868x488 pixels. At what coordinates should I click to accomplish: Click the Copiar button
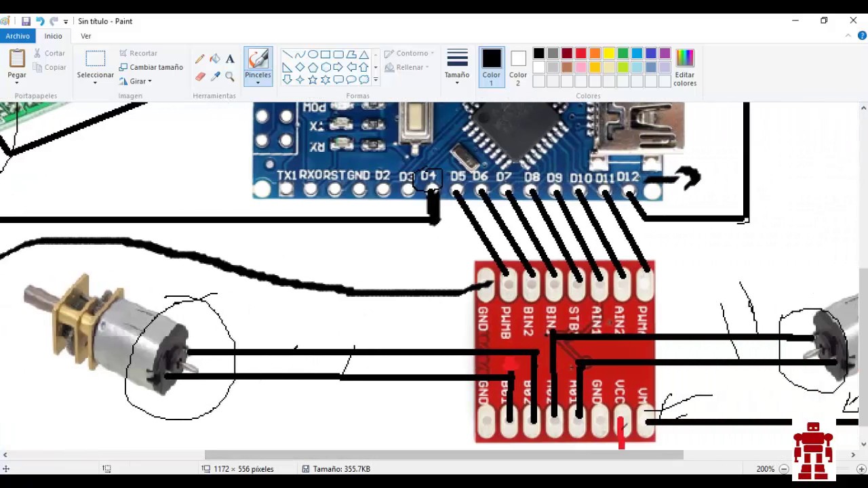(49, 67)
